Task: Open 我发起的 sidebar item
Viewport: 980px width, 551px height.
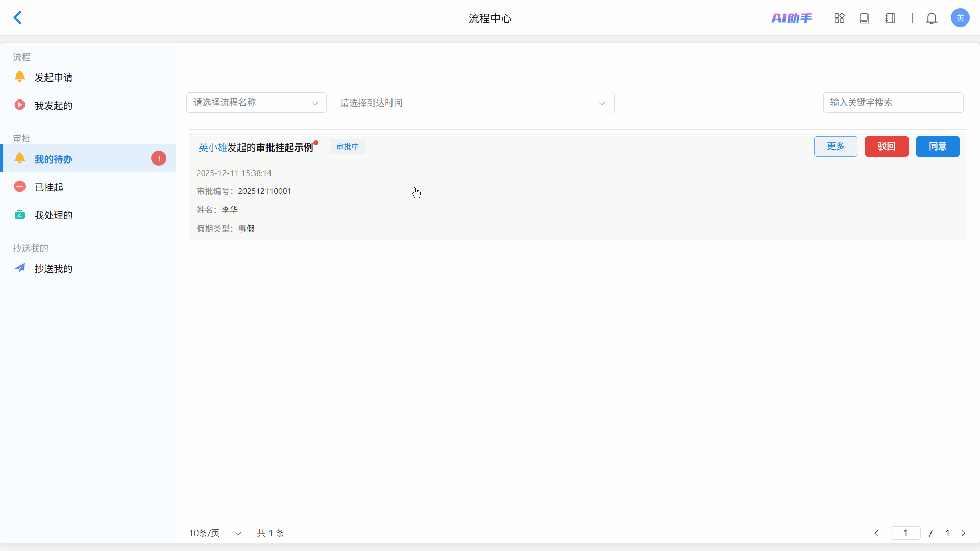Action: [x=53, y=106]
